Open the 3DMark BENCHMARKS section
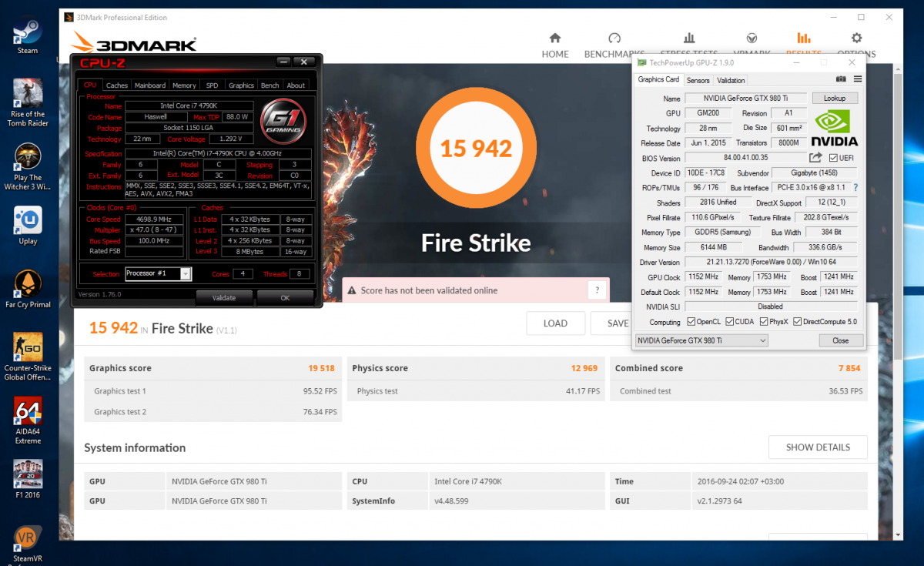The width and height of the screenshot is (924, 566). coord(614,45)
